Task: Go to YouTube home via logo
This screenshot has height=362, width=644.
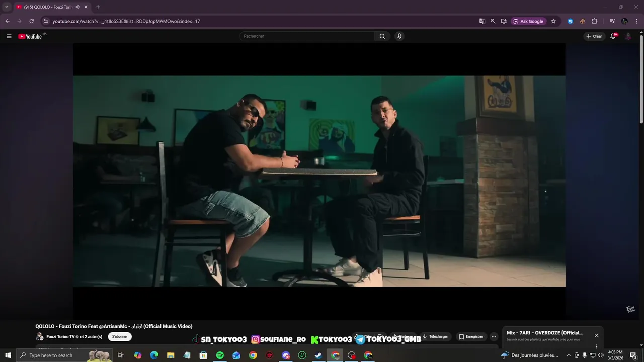Action: 30,36
